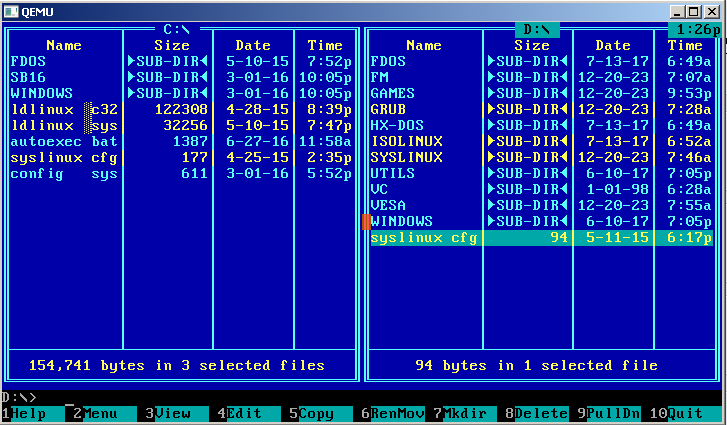This screenshot has height=425, width=727.
Task: Minimize the QEMU window
Action: [x=677, y=12]
